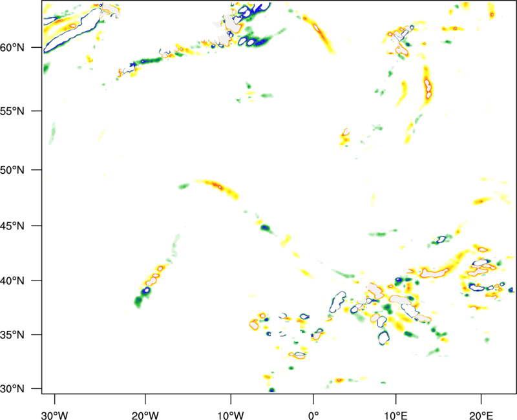Click the 30°N latitude label
This screenshot has width=517, height=420.
click(12, 389)
